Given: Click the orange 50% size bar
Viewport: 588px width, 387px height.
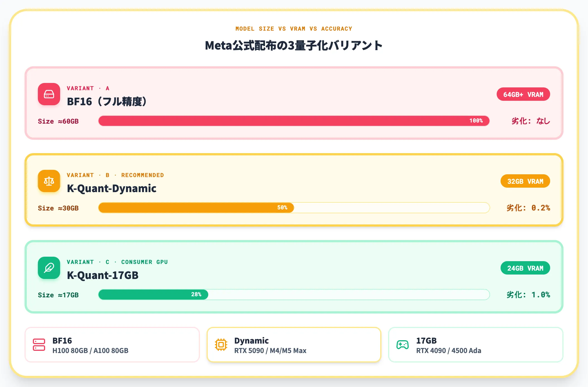Looking at the screenshot, I should 196,208.
